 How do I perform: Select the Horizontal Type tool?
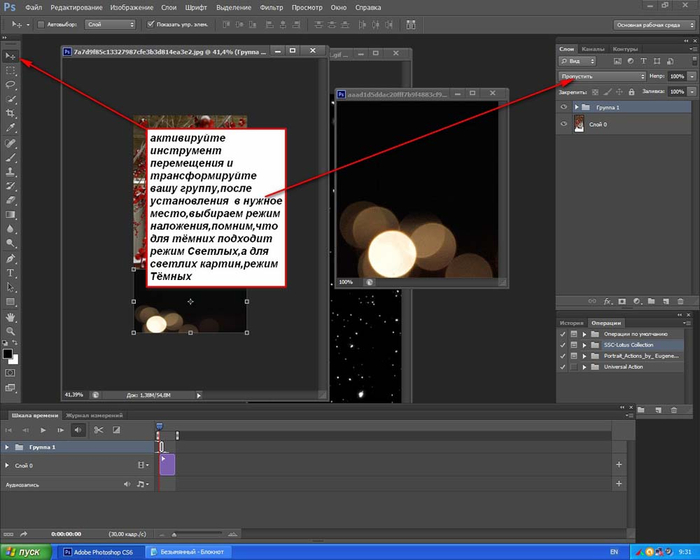point(10,273)
